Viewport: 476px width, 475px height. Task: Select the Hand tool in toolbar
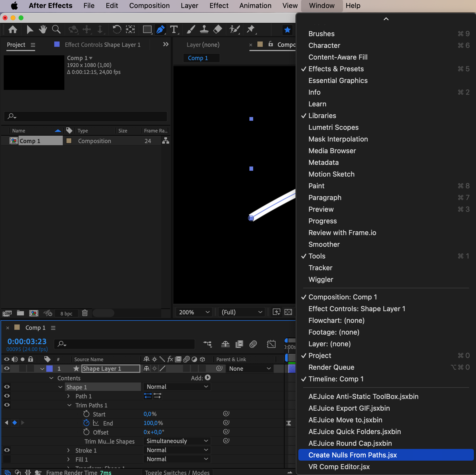[x=43, y=30]
